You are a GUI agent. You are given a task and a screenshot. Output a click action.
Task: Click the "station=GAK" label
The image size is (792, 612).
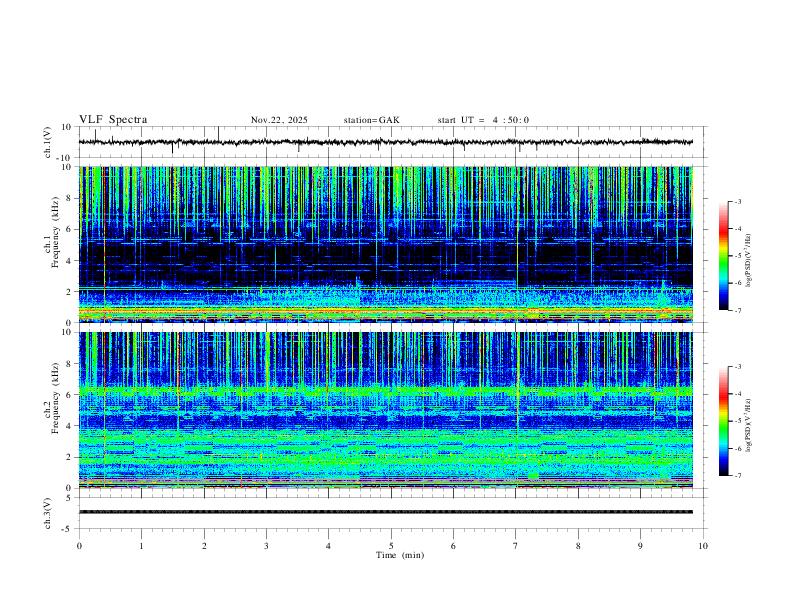pos(372,120)
